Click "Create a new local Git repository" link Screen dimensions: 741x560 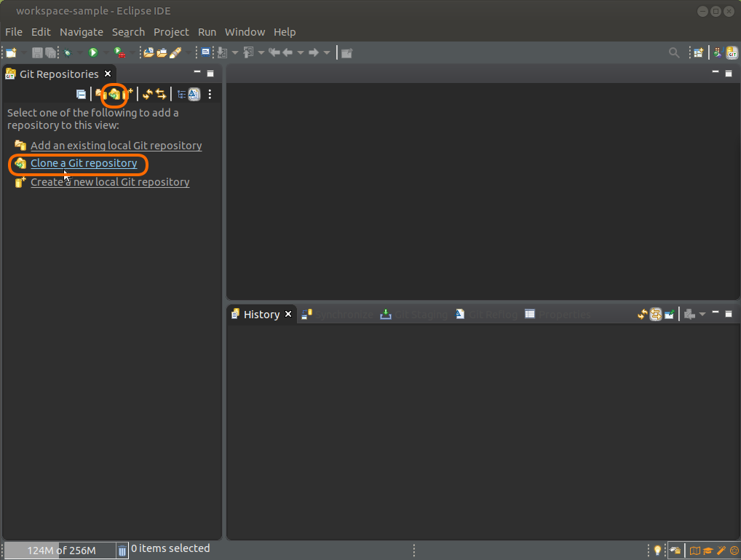pyautogui.click(x=110, y=182)
